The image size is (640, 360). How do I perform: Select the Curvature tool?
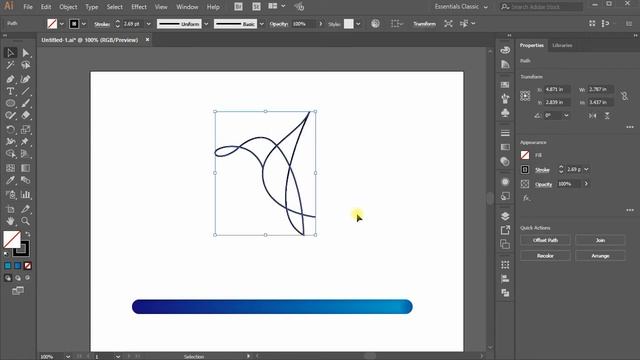point(25,79)
